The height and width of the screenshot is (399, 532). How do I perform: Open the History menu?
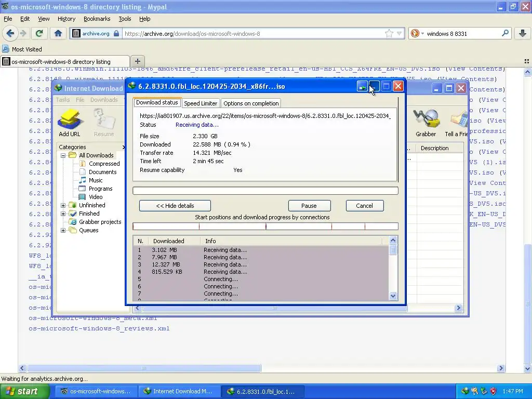66,19
